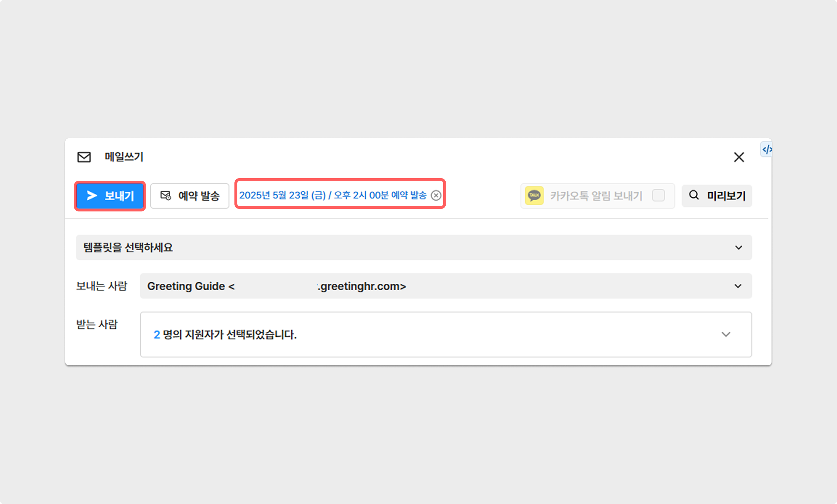Click the code embed icon at top-right corner
Viewport: 837px width, 504px height.
coord(766,150)
